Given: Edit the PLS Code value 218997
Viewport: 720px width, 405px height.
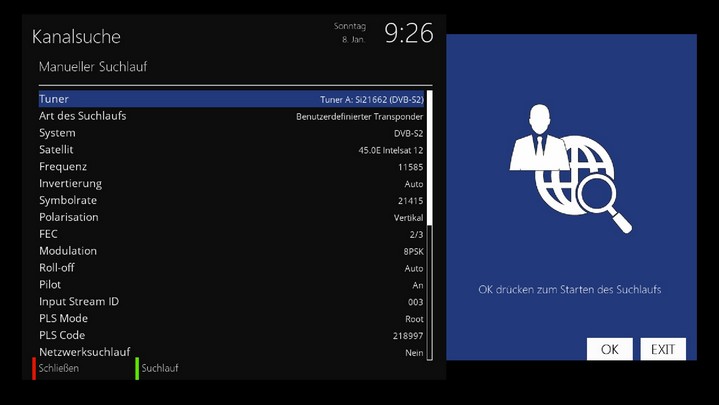Looking at the screenshot, I should pos(408,336).
